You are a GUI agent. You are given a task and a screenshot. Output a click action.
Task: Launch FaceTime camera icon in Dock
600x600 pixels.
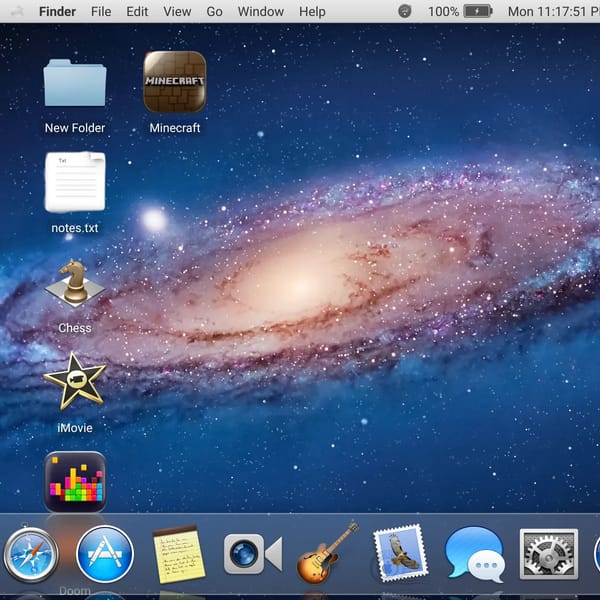(x=253, y=554)
